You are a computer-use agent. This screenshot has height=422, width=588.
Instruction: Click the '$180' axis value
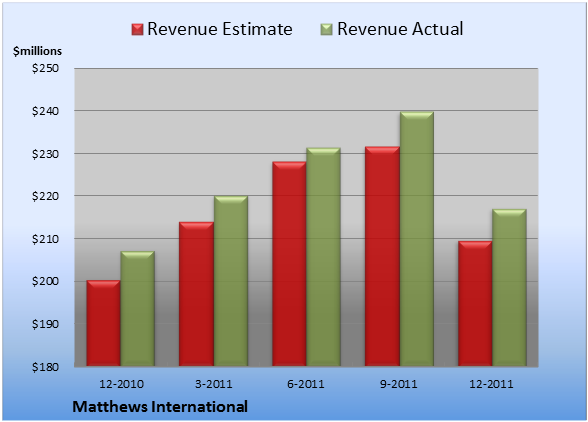[x=45, y=367]
